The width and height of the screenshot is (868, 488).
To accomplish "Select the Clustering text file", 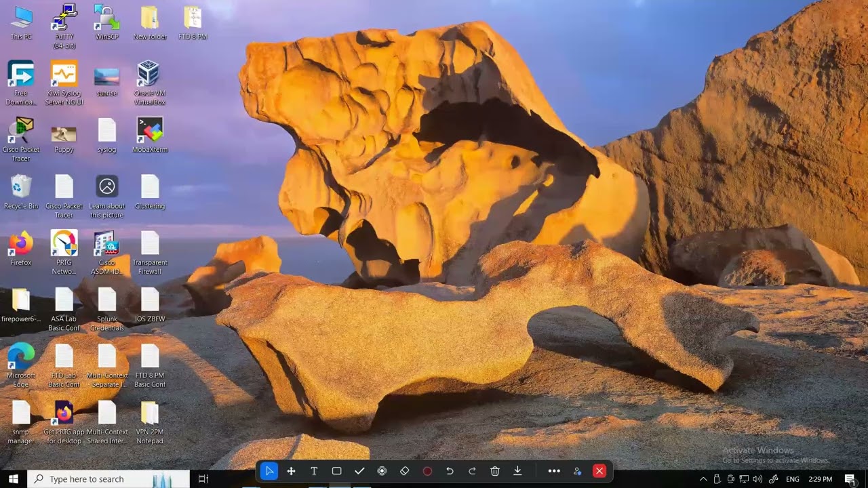I will 150,192.
